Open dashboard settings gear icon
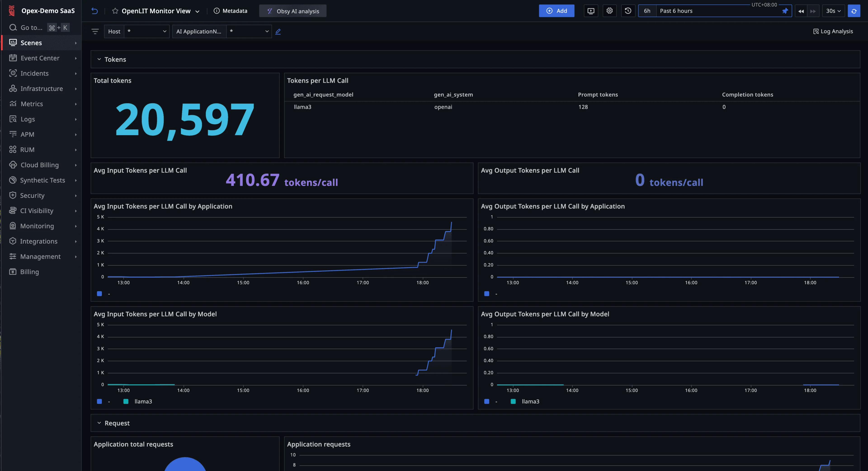 click(x=609, y=11)
